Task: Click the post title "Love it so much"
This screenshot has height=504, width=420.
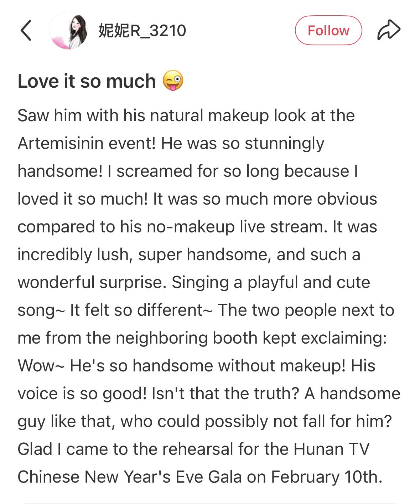Action: point(87,81)
